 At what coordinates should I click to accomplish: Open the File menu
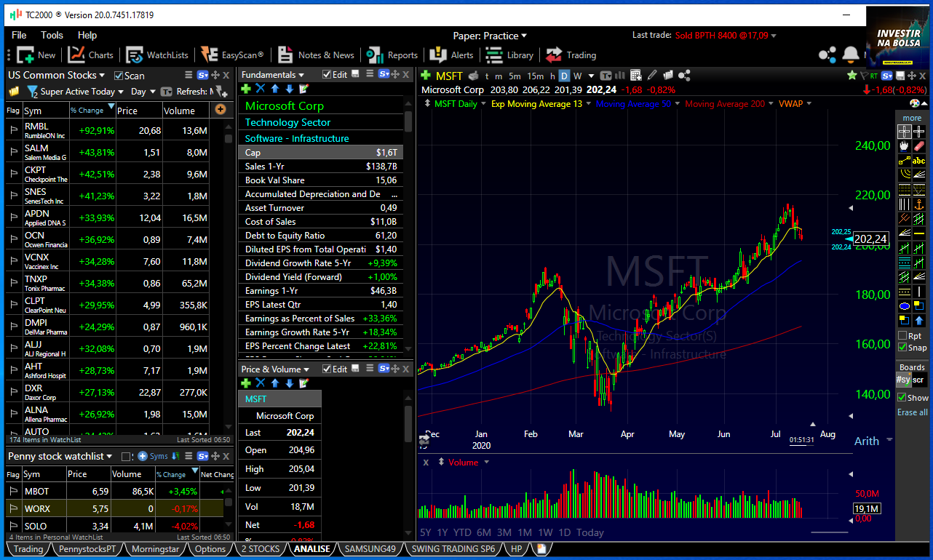pos(19,35)
